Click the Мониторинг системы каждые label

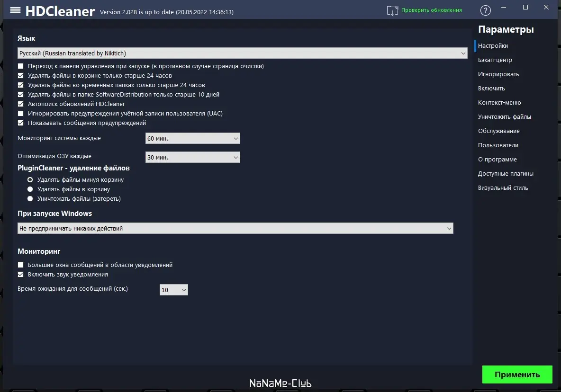(59, 138)
